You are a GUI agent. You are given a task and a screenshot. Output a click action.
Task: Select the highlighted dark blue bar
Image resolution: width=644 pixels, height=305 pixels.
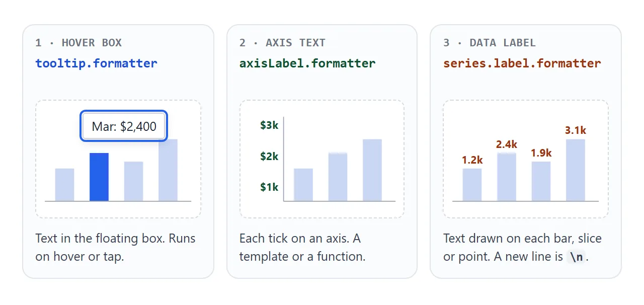tap(99, 177)
